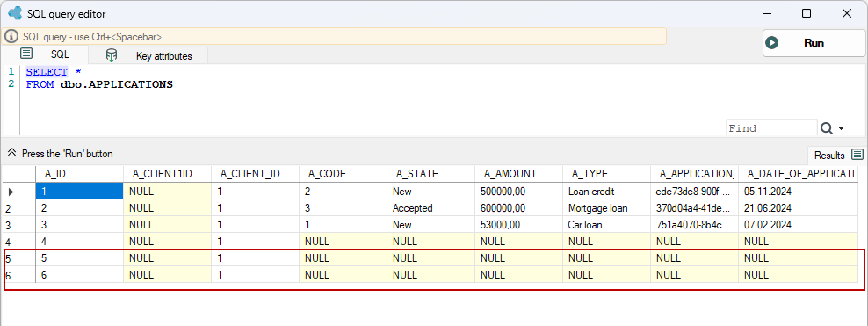868x326 pixels.
Task: Click the info icon in hint bar
Action: pos(11,37)
